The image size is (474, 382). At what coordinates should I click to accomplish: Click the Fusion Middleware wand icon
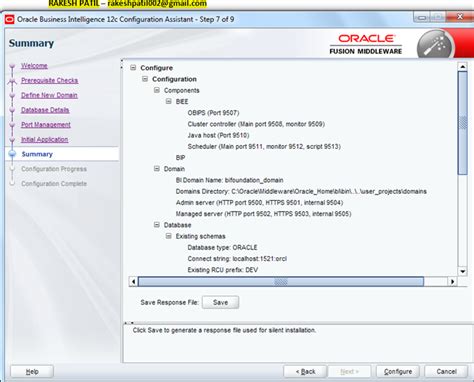(x=435, y=45)
